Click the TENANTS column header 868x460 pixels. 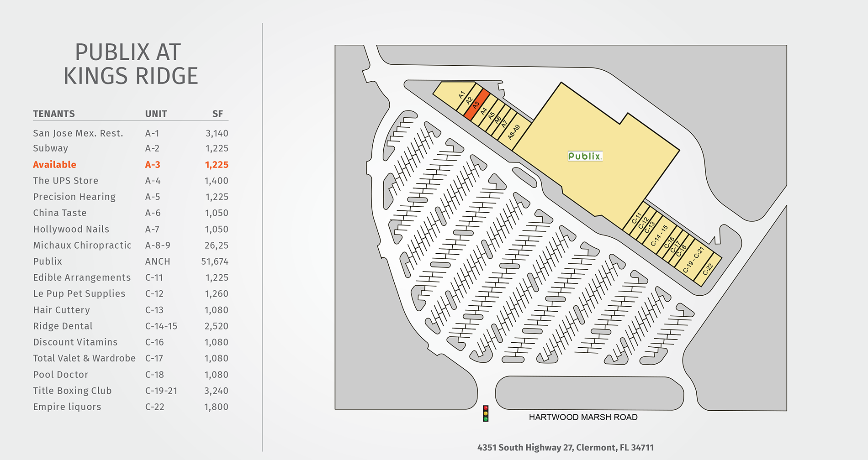tap(54, 114)
